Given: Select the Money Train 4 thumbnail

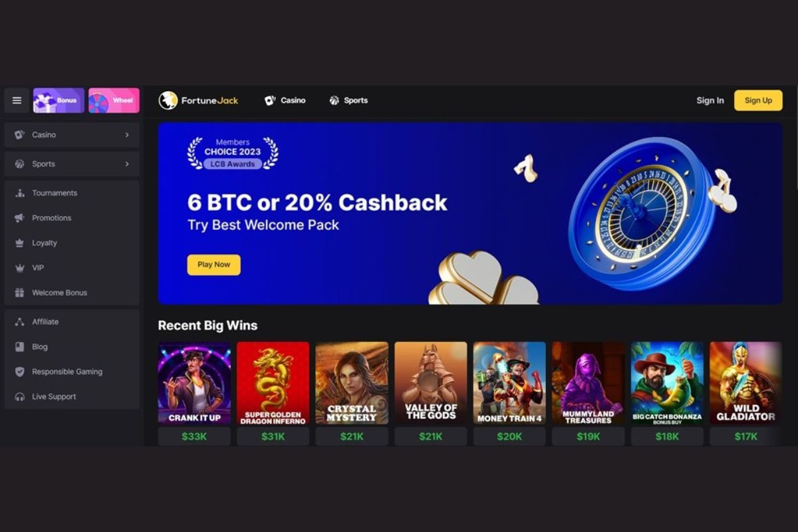Looking at the screenshot, I should (509, 383).
